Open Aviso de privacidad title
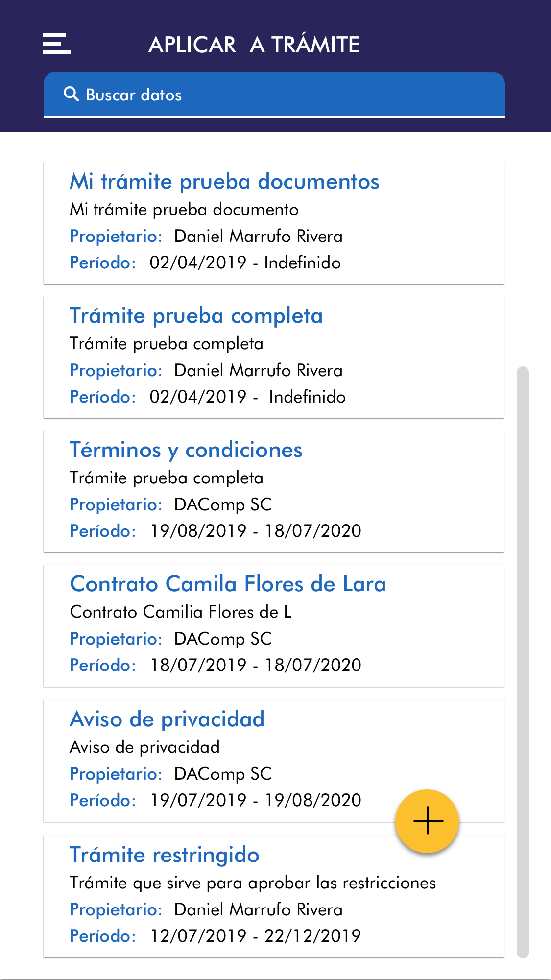 click(x=167, y=719)
